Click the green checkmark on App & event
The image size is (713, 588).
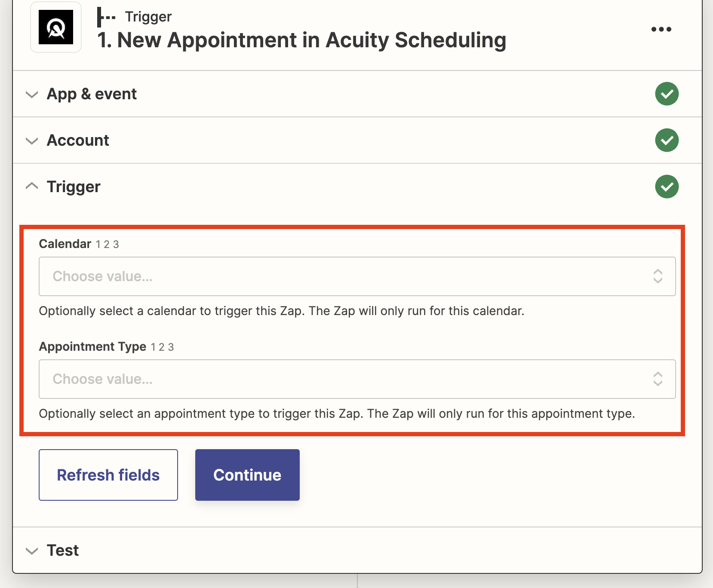click(667, 94)
